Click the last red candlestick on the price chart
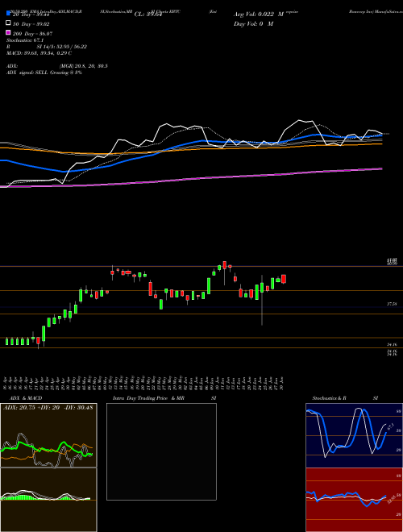 tap(284, 279)
